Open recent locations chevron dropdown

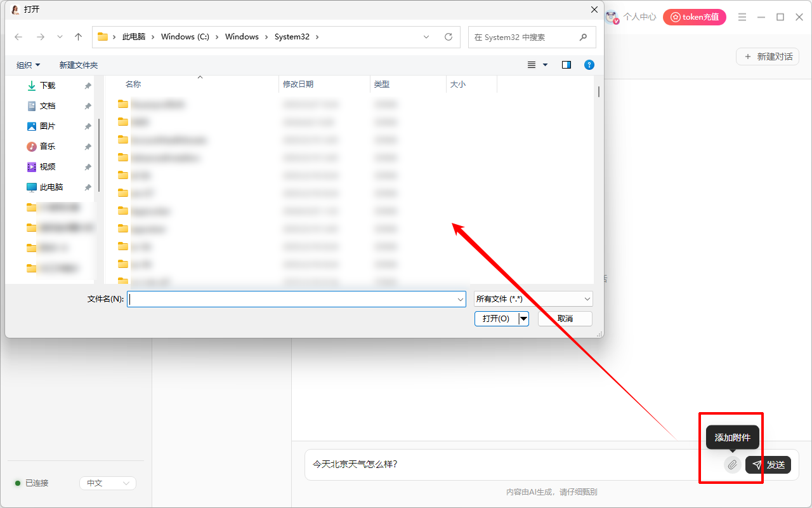point(60,37)
